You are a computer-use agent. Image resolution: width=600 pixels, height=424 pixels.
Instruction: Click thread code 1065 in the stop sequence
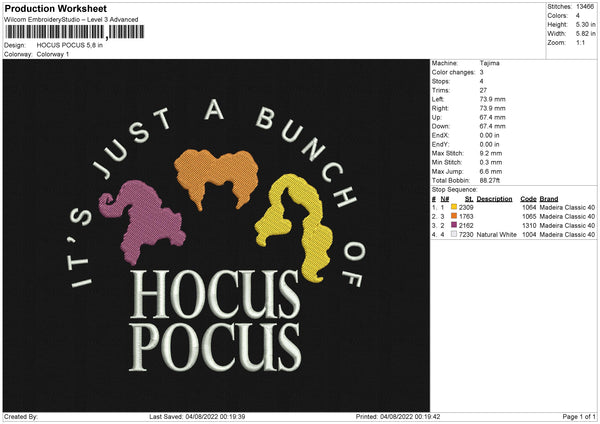[529, 217]
